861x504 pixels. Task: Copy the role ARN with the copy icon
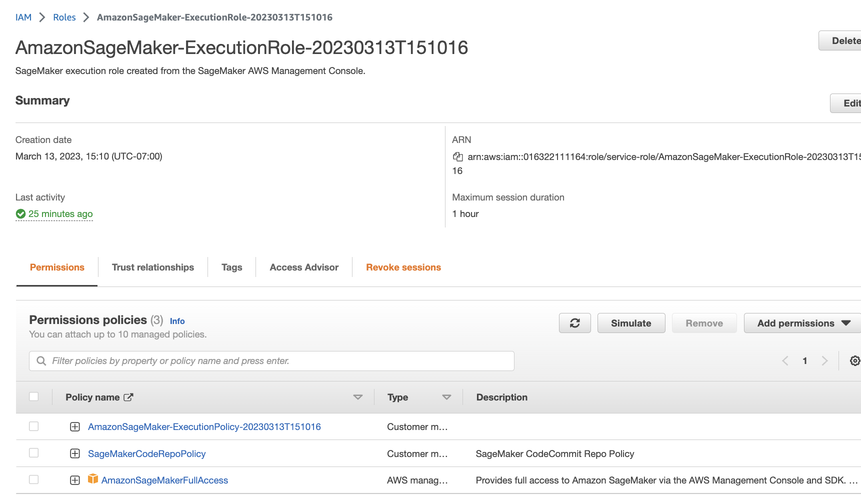457,157
